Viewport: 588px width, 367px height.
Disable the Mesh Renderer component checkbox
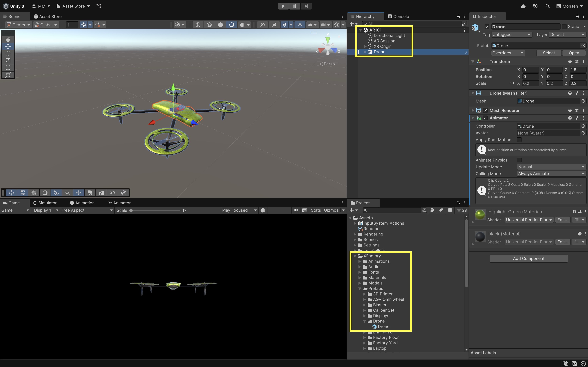(x=485, y=110)
